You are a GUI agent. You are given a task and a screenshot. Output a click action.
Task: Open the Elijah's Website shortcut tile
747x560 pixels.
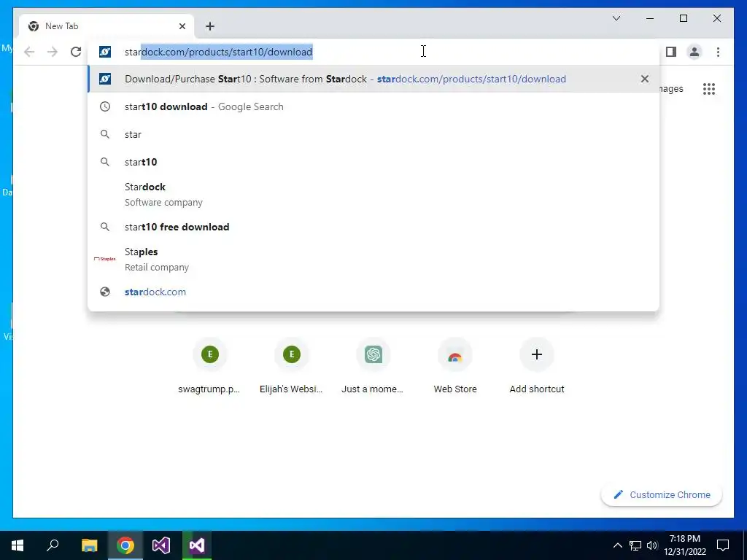[292, 366]
